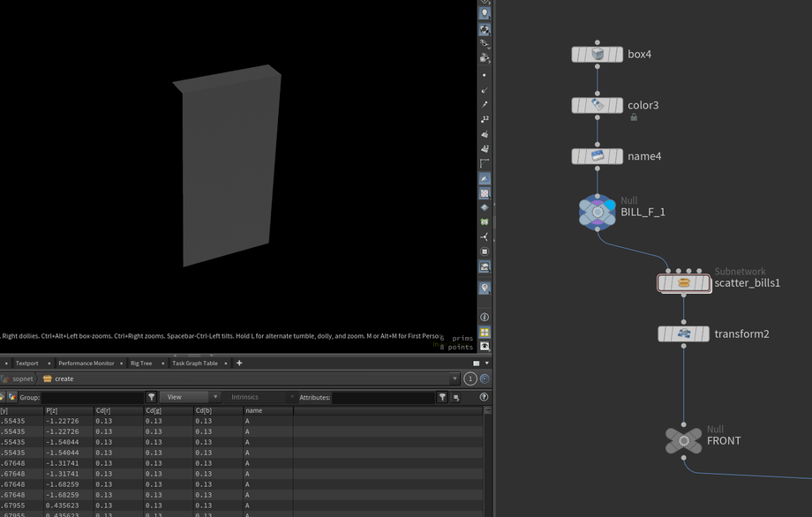
Task: Select the transform2 node icon
Action: [x=684, y=334]
